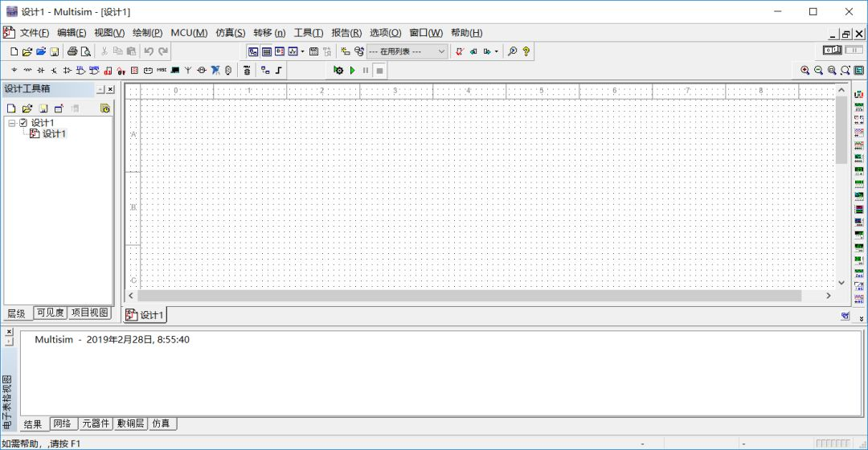Open Print Preview from the toolbar
This screenshot has width=868, height=450.
tap(86, 51)
